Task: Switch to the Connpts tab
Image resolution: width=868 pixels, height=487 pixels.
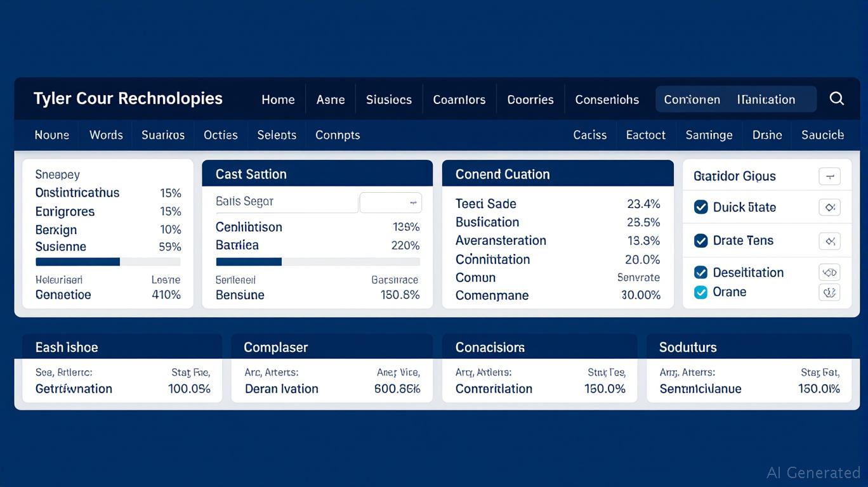Action: (x=338, y=135)
